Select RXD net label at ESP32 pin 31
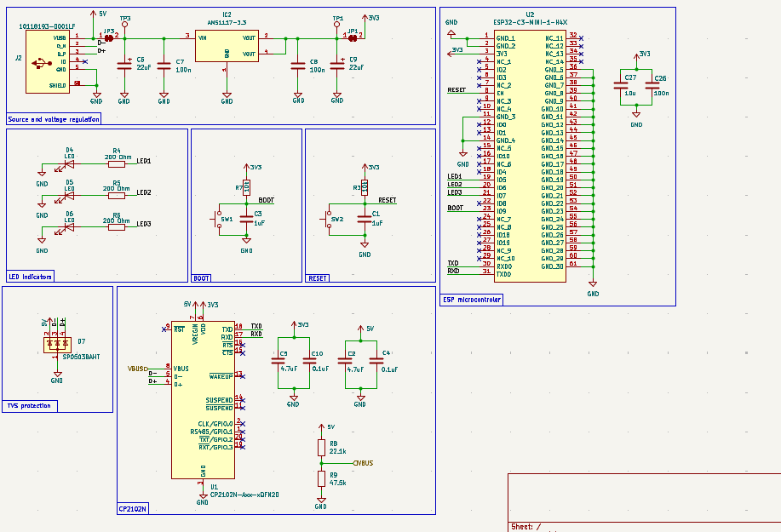Screen dimensions: 781x532 [x=453, y=272]
